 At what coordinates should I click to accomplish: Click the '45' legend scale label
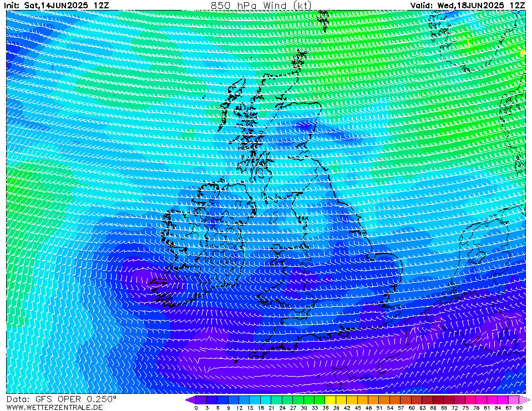coord(358,408)
